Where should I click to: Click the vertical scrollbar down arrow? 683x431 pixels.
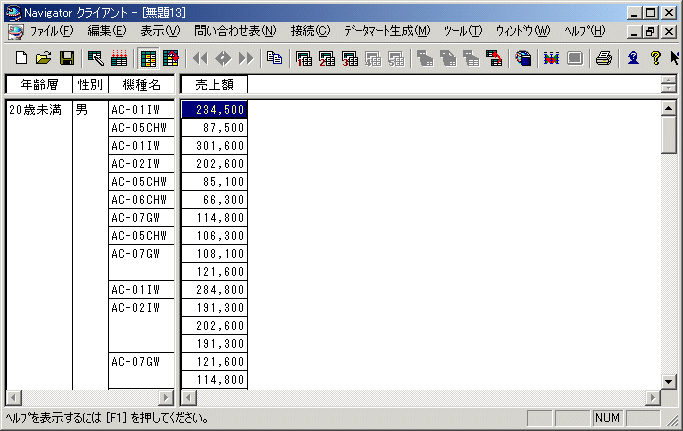pyautogui.click(x=669, y=381)
